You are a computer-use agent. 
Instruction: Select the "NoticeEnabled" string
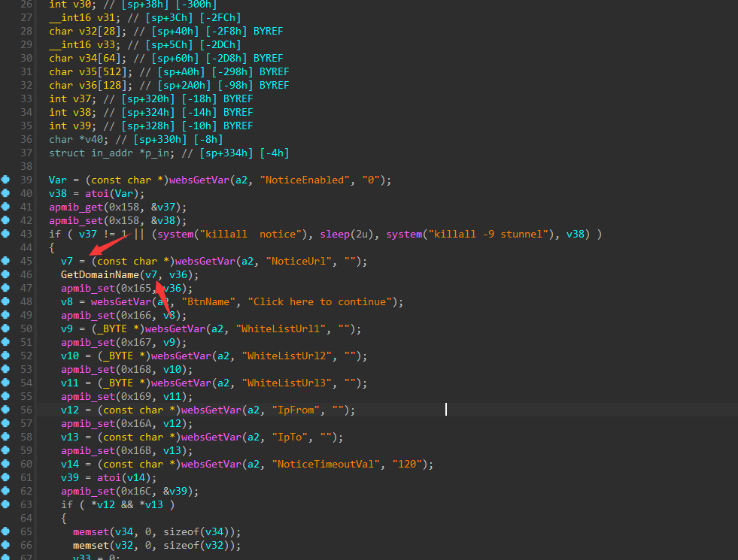click(x=305, y=180)
